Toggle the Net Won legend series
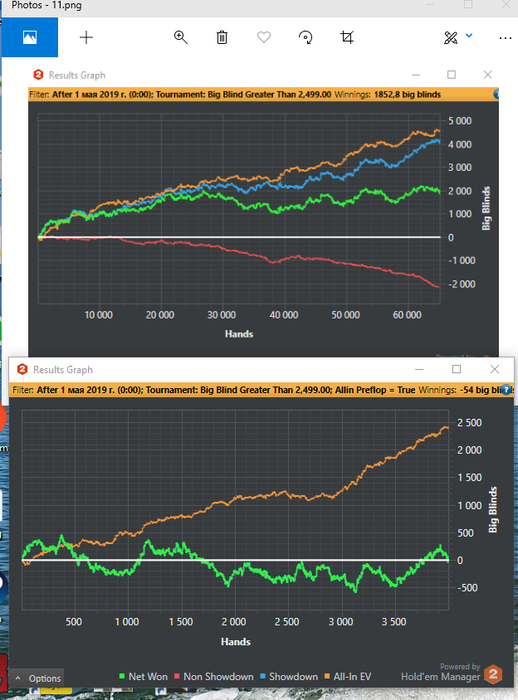The height and width of the screenshot is (700, 518). click(143, 676)
